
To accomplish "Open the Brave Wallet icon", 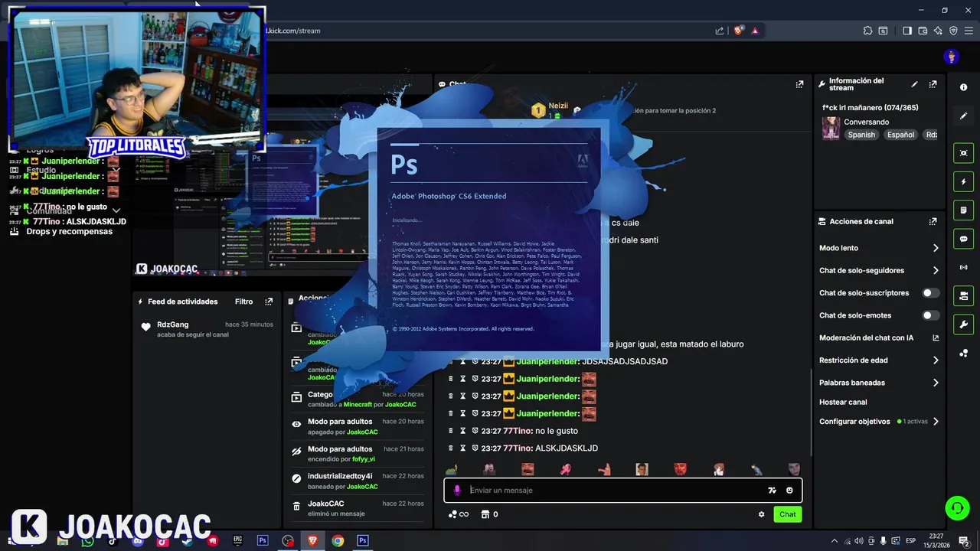I will tap(923, 31).
